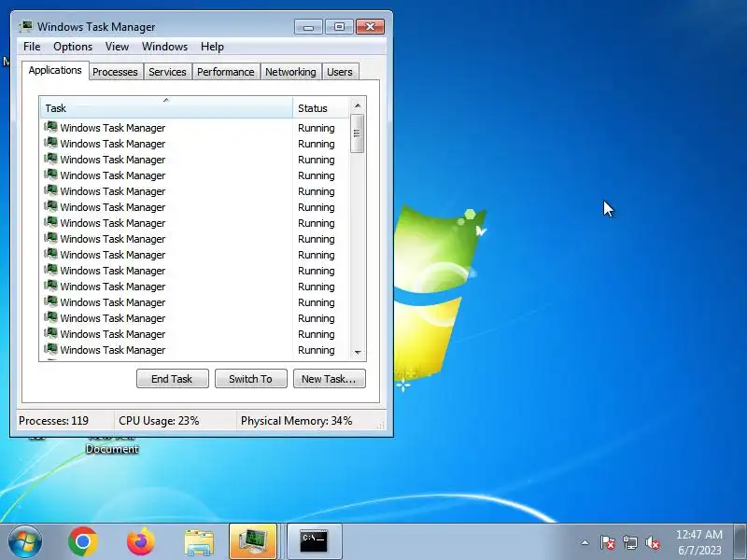747x560 pixels.
Task: Click the clock showing 12:47 AM
Action: [x=699, y=542]
